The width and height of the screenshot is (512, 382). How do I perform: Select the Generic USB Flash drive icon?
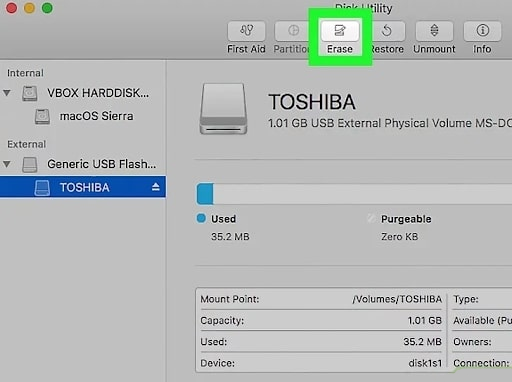pyautogui.click(x=30, y=164)
